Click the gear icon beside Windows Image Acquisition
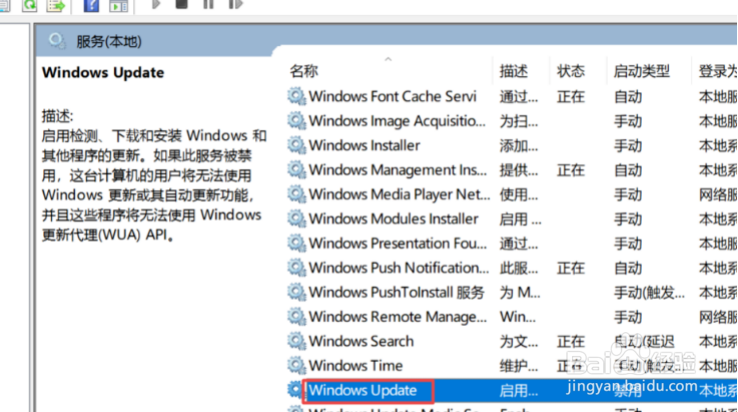 coord(297,121)
